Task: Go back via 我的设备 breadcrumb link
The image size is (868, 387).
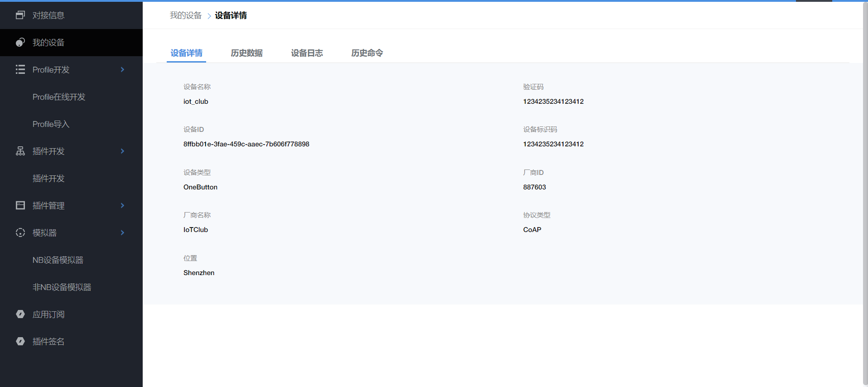Action: point(186,15)
